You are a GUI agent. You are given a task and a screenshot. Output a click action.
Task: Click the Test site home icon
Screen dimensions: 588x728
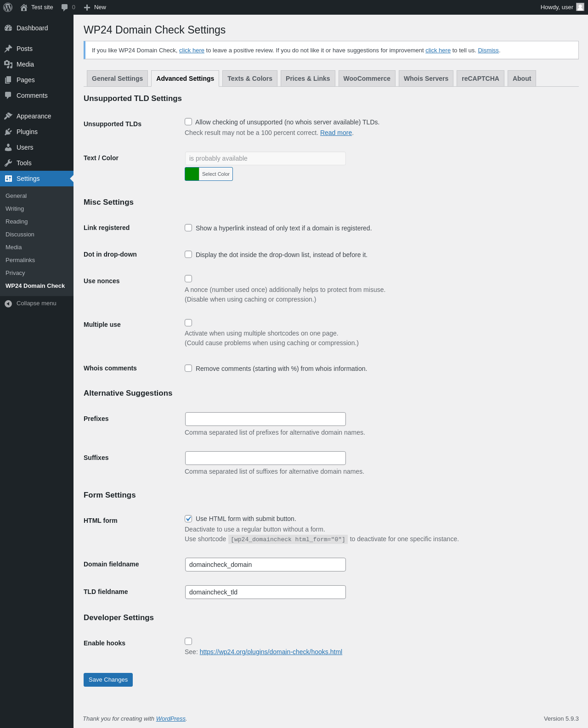click(24, 7)
